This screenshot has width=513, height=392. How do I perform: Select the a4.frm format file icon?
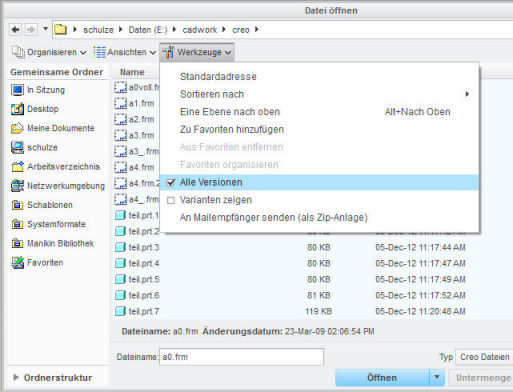(120, 167)
